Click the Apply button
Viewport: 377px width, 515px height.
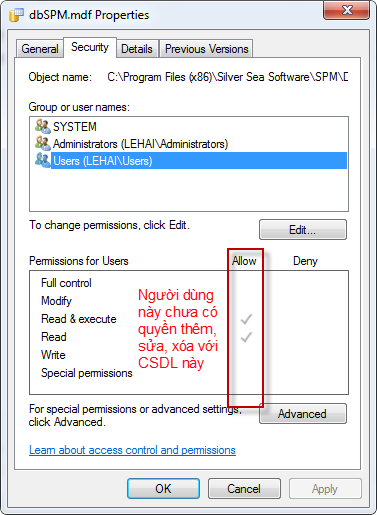click(x=325, y=489)
